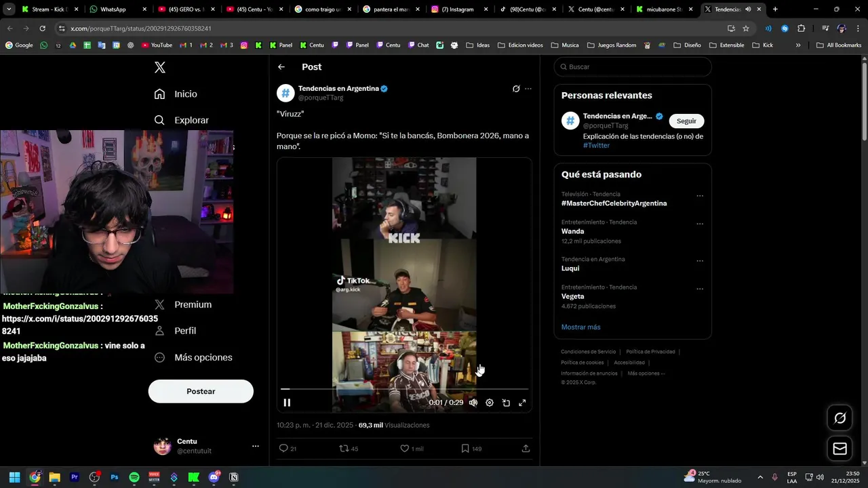This screenshot has height=488, width=868.
Task: Open Discord from the taskbar
Action: coord(214,477)
